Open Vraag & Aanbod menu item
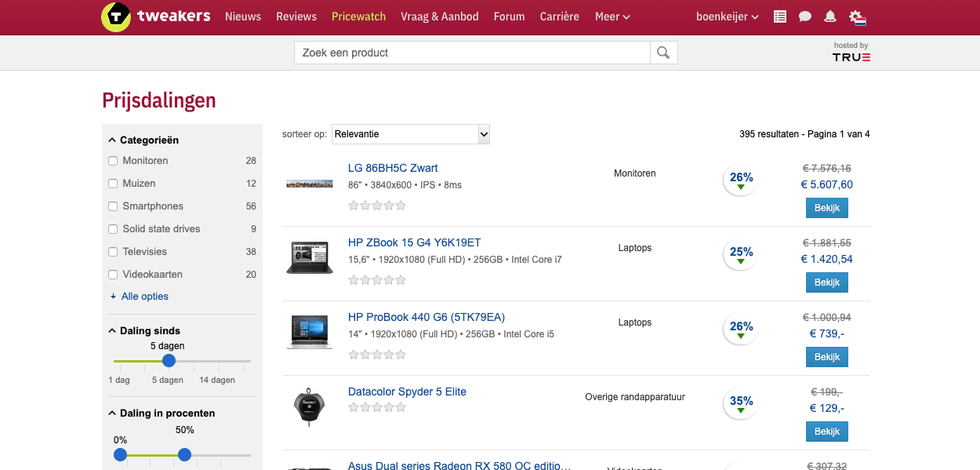 (439, 17)
